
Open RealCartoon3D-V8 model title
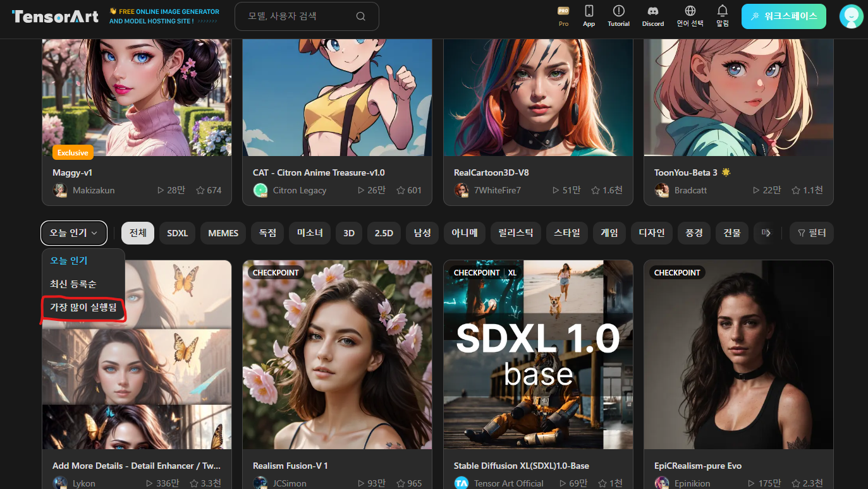[x=491, y=172]
